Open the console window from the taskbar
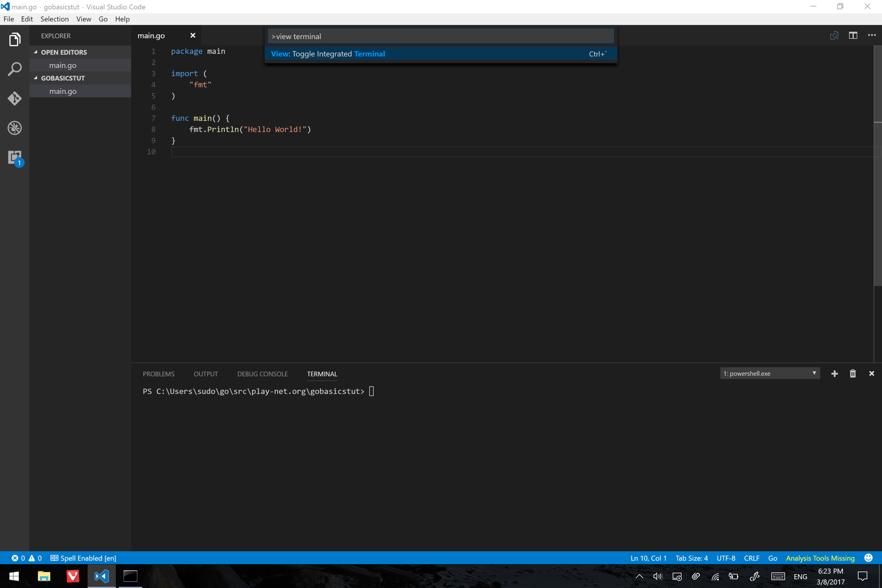 point(130,576)
